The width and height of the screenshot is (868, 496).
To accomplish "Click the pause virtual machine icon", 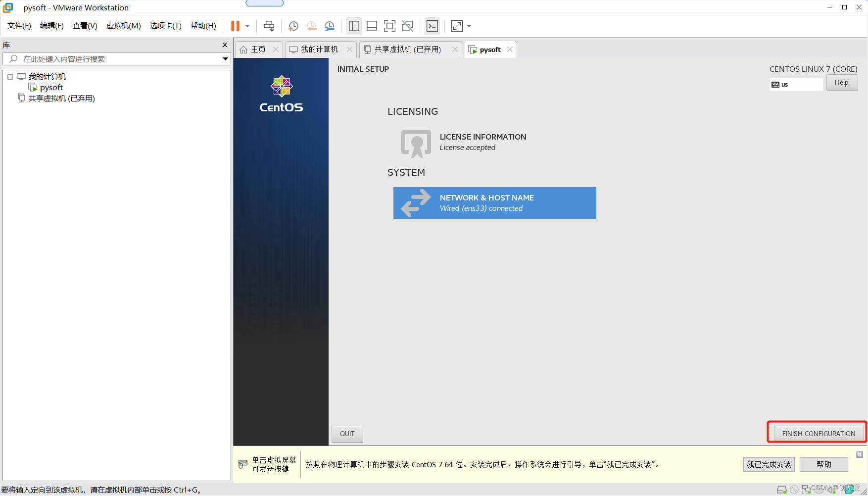I will point(235,26).
